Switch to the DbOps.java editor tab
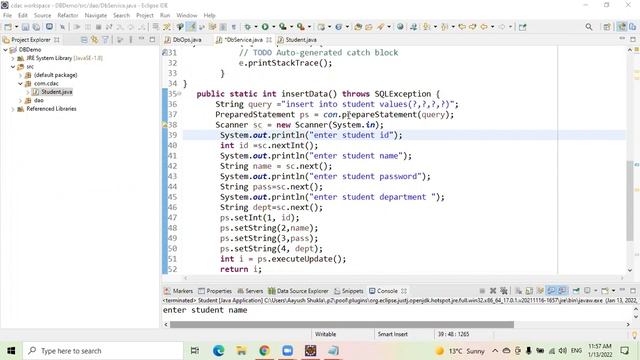 point(183,40)
